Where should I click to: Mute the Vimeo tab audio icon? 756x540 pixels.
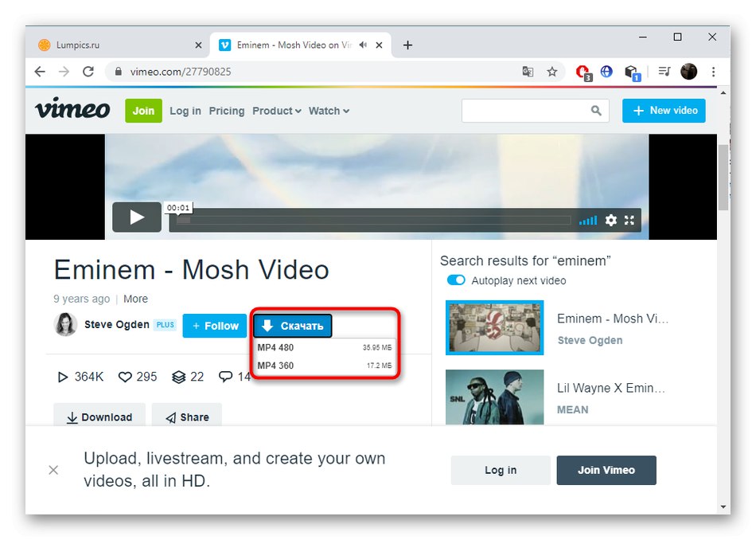point(363,45)
